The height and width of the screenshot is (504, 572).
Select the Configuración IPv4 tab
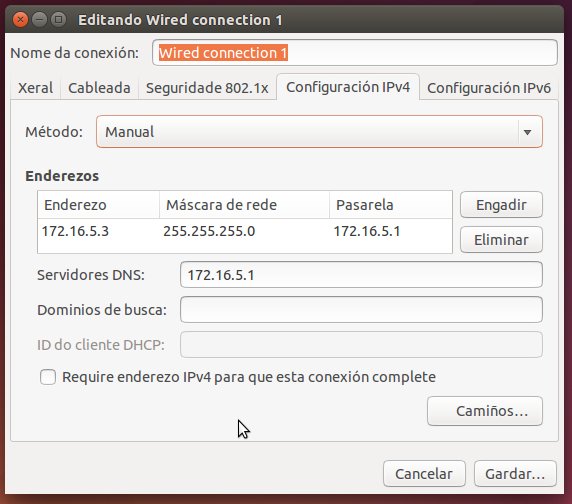tap(348, 87)
